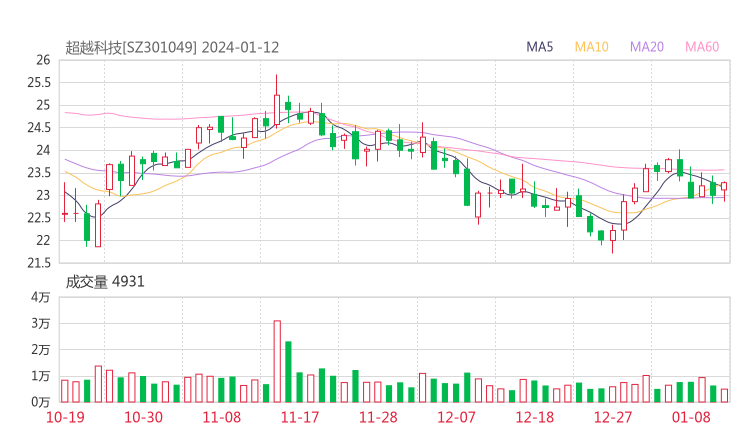Image resolution: width=740 pixels, height=440 pixels.
Task: Click the 成交量 4931 volume label
Action: [x=105, y=282]
